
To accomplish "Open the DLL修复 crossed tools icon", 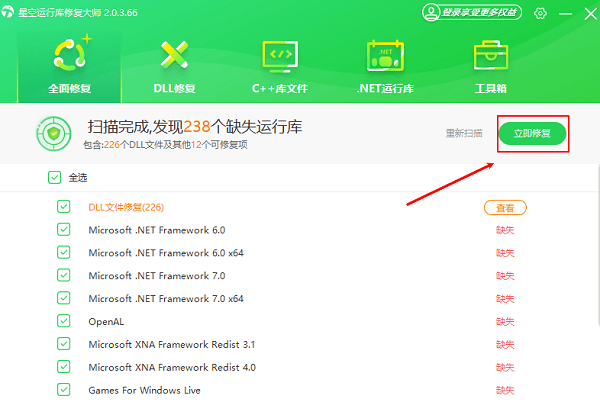I will pyautogui.click(x=174, y=54).
